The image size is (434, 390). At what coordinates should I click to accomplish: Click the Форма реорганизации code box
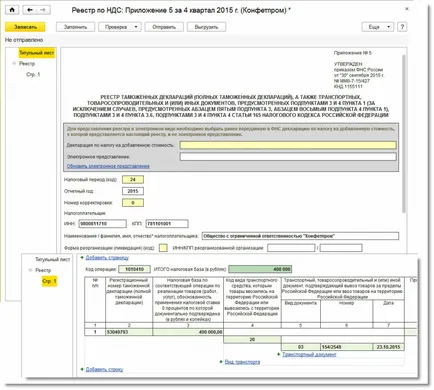163,248
